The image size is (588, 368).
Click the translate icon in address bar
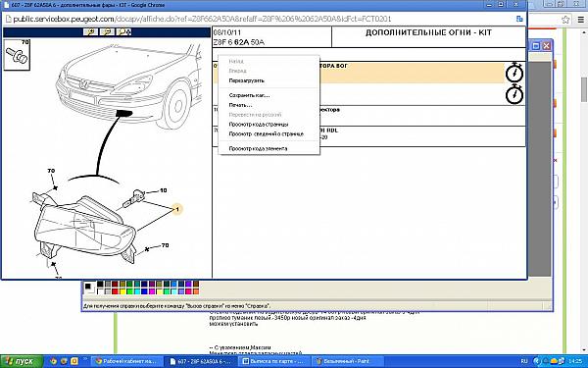[519, 19]
